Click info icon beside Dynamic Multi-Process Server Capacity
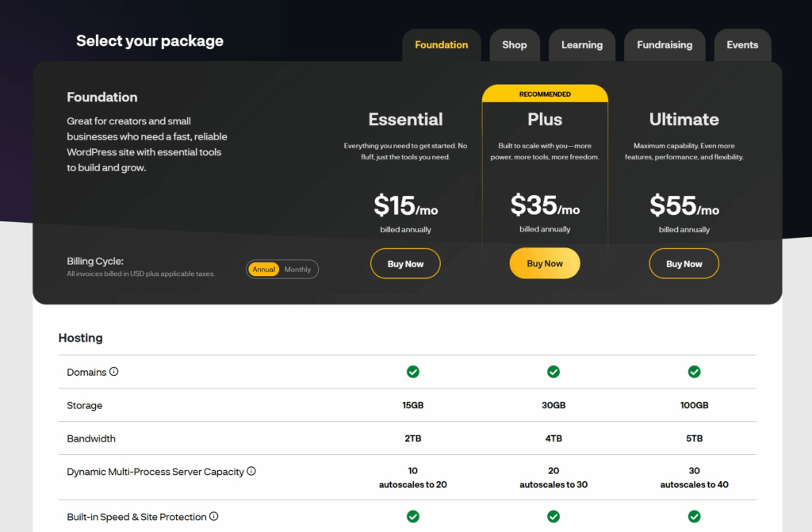 [x=251, y=471]
